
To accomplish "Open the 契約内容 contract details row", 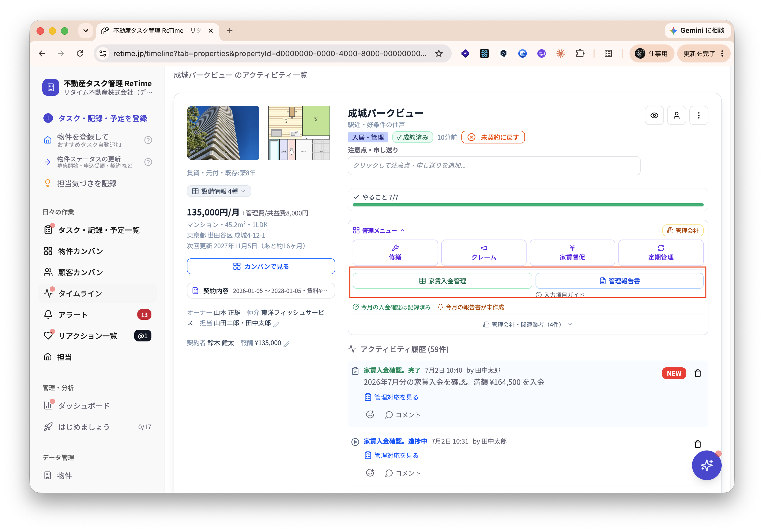I will tap(261, 291).
